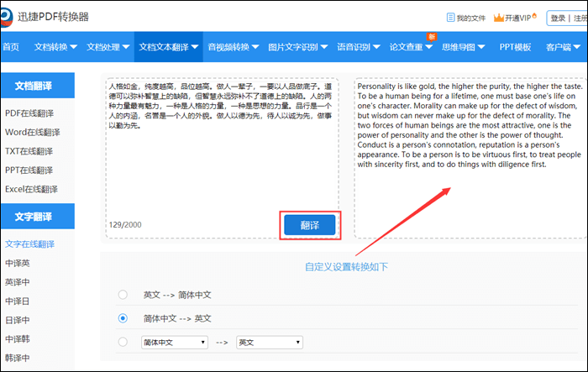Open PPT在线翻译 in sidebar

point(29,170)
